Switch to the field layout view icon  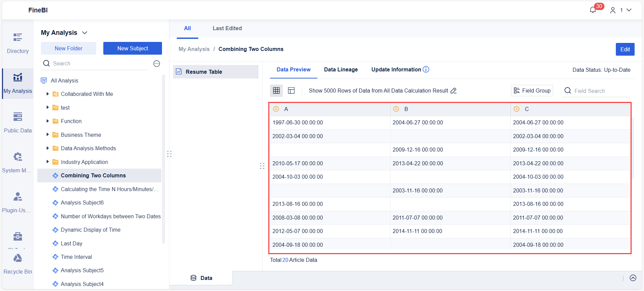pyautogui.click(x=291, y=91)
